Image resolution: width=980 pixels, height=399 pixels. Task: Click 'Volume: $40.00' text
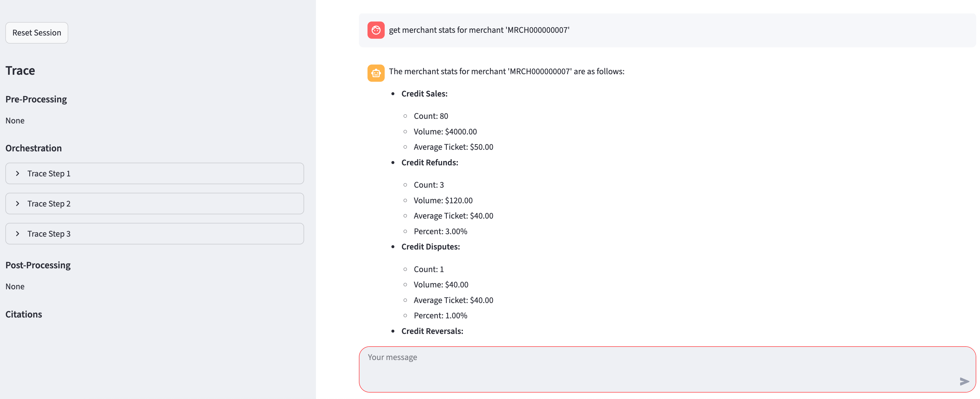tap(441, 285)
